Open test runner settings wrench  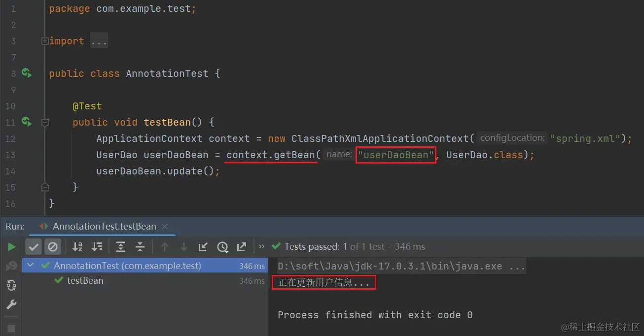coord(11,304)
